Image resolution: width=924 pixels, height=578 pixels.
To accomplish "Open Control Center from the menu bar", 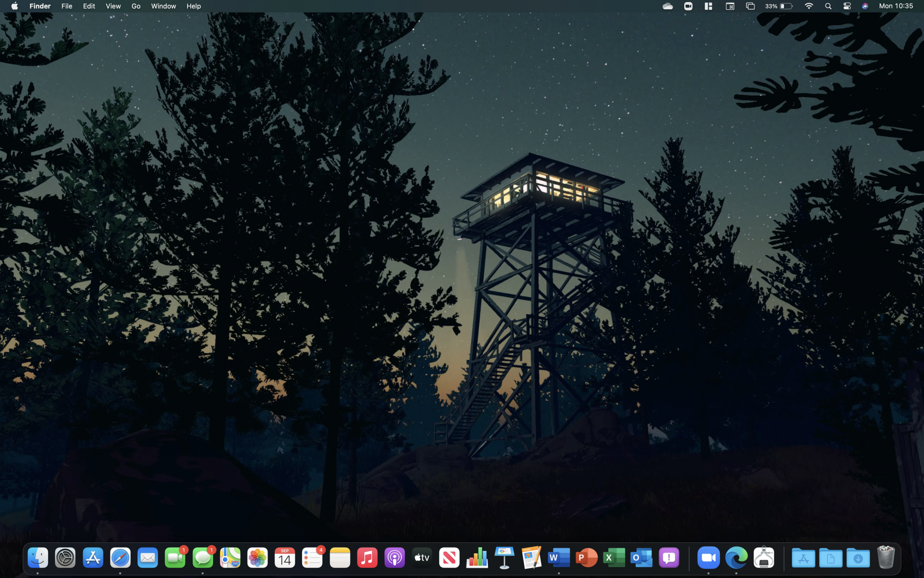I will pyautogui.click(x=847, y=6).
